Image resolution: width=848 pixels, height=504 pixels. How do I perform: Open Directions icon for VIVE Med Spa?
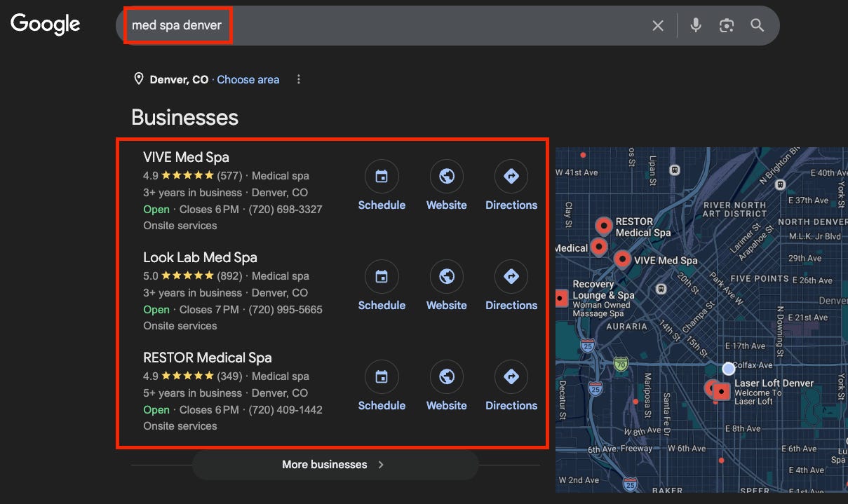point(511,177)
